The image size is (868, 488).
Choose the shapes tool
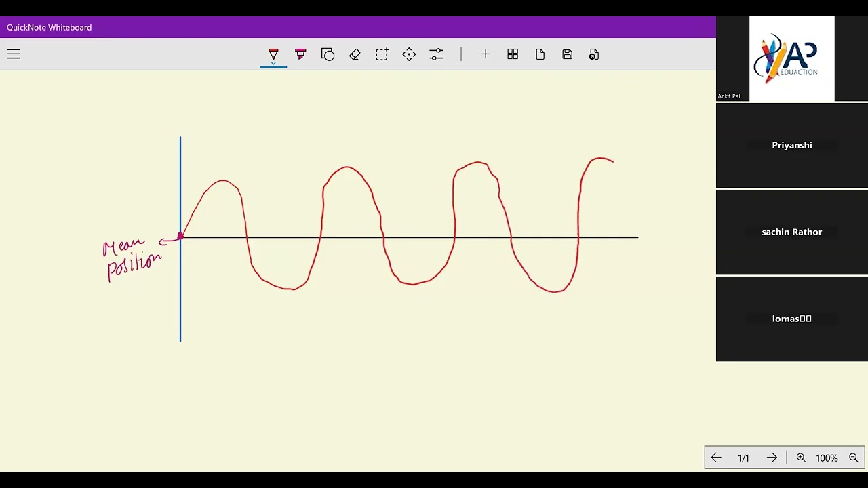pos(328,54)
